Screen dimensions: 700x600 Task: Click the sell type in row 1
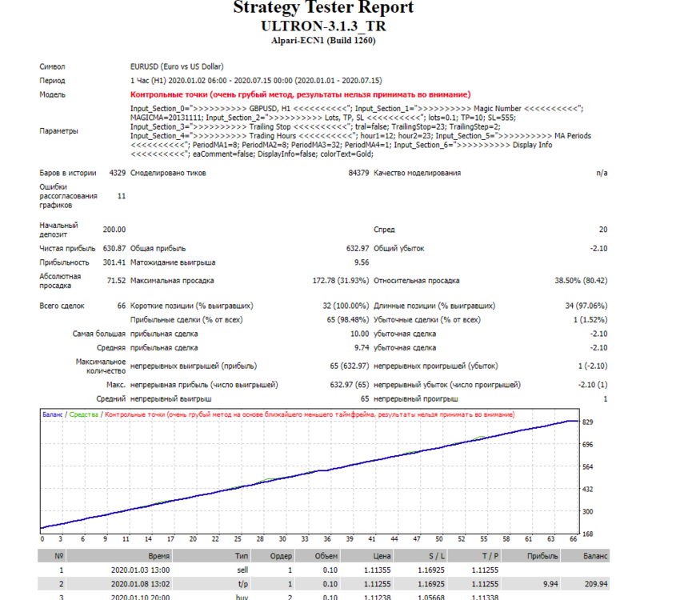click(x=242, y=570)
